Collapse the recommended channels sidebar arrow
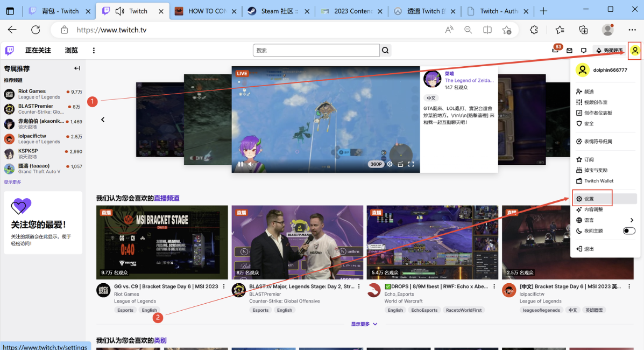This screenshot has width=644, height=350. coord(77,68)
